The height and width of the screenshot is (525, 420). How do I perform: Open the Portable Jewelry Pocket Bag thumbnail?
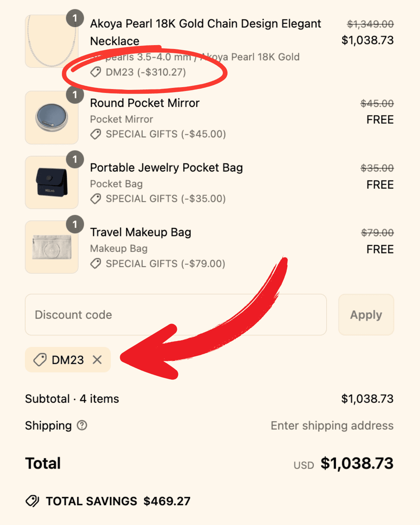point(51,182)
